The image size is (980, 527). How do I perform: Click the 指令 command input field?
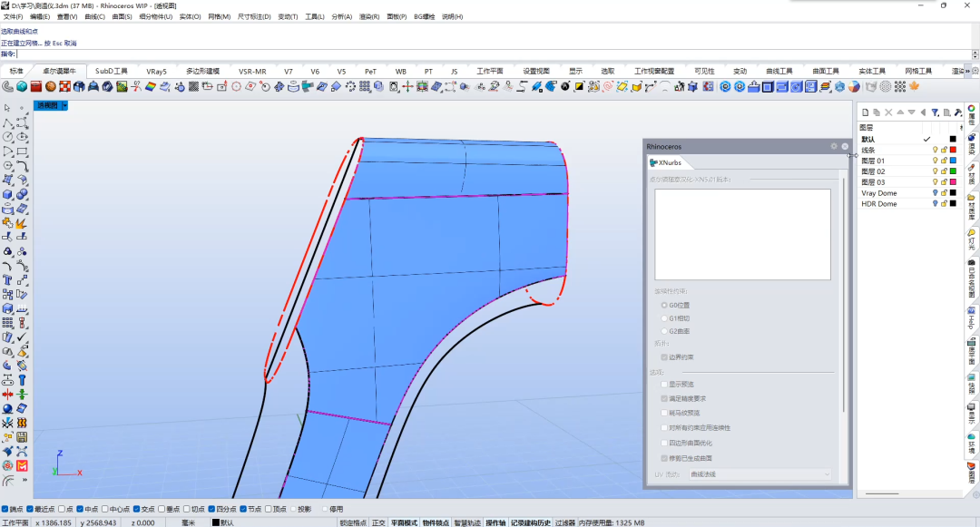[494, 54]
